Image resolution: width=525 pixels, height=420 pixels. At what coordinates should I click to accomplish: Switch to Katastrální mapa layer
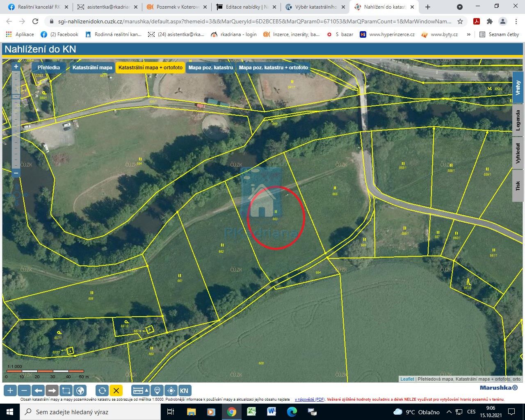[x=92, y=68]
